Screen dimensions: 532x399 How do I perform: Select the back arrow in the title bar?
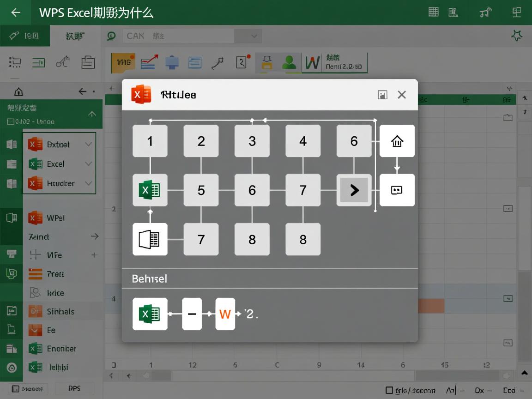point(15,12)
